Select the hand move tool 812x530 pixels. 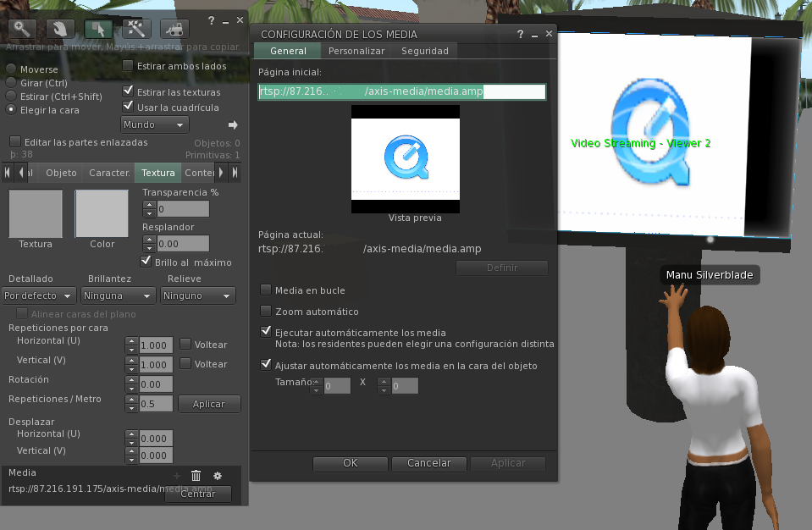(x=60, y=28)
